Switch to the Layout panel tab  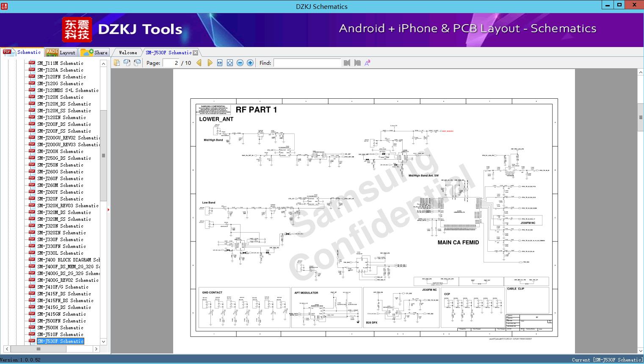(61, 53)
